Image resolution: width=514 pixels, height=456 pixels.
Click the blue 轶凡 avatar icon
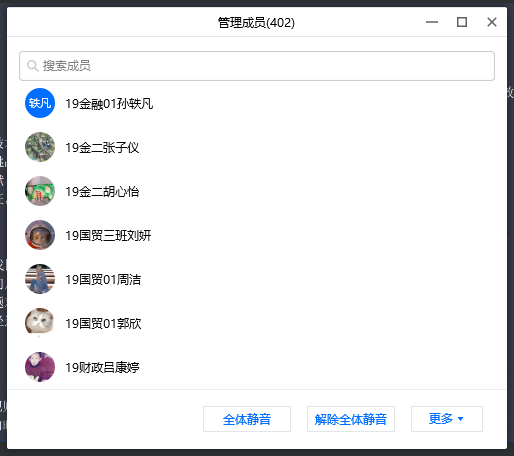[40, 103]
